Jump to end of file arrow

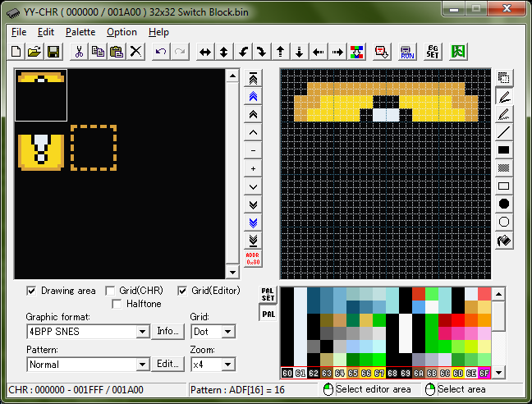click(253, 241)
